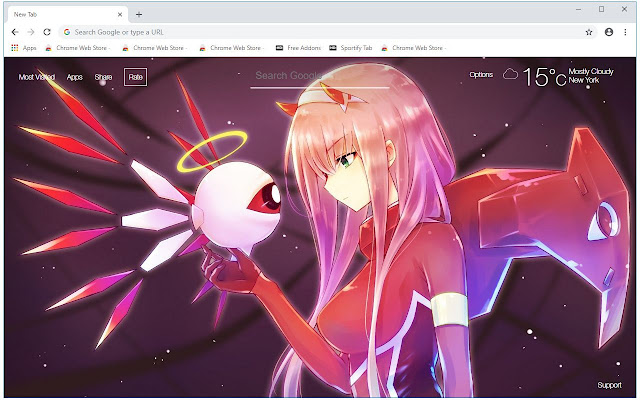This screenshot has width=640, height=400.
Task: Open the Support link at the bottom corner
Action: coord(609,385)
